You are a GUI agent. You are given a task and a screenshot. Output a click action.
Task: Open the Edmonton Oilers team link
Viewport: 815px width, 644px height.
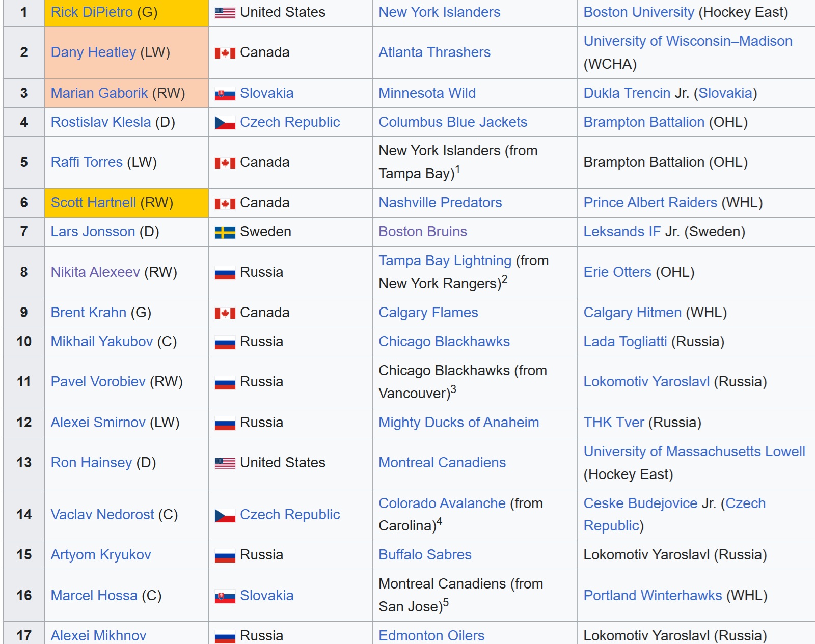(x=431, y=636)
